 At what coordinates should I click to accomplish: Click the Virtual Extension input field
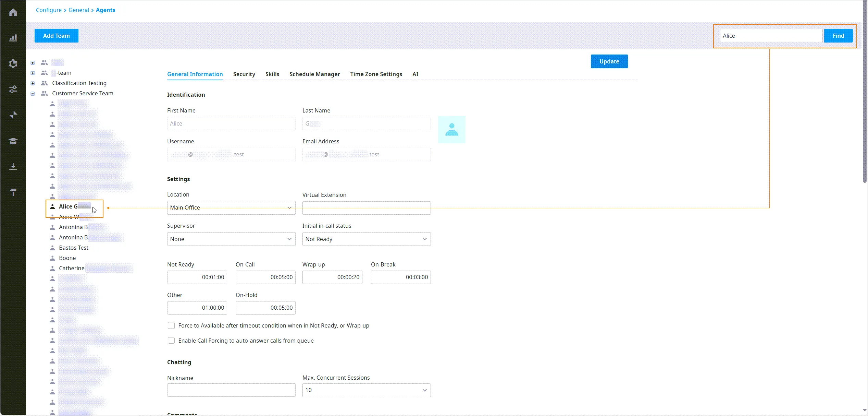coord(367,208)
